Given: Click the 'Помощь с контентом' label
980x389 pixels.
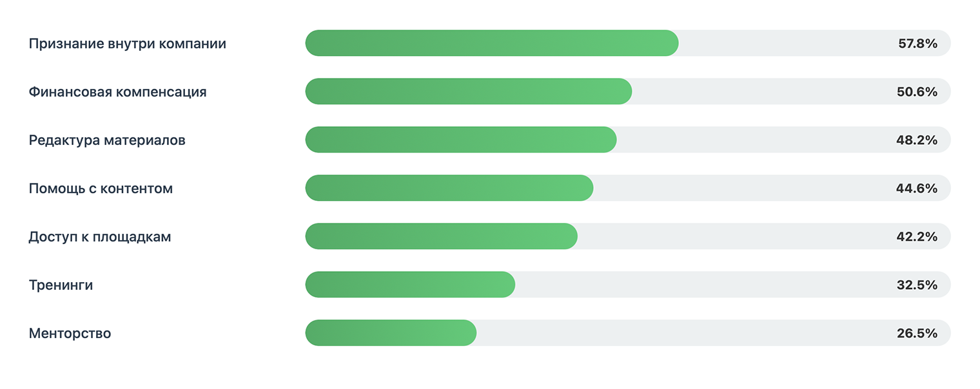Looking at the screenshot, I should pyautogui.click(x=101, y=189).
